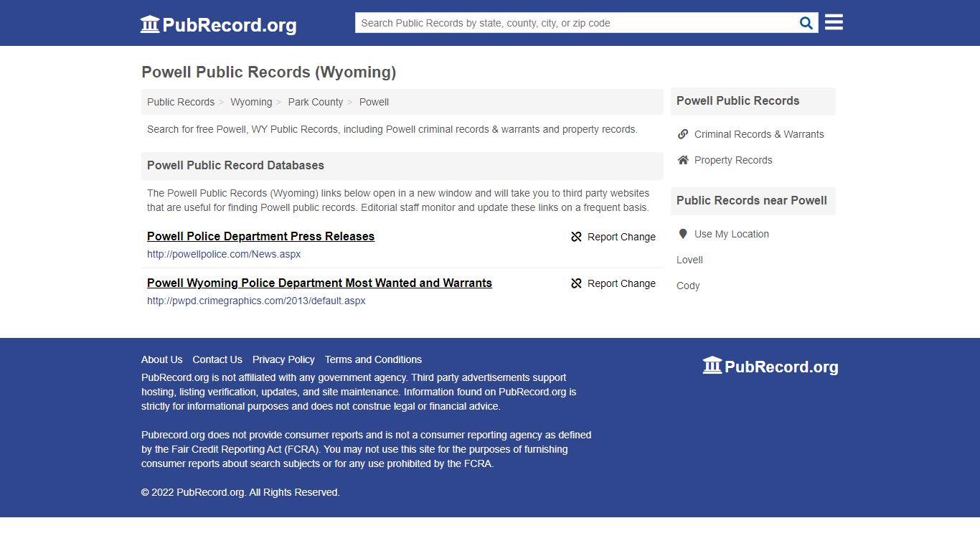Click the search magnifier icon
The width and height of the screenshot is (980, 551).
click(806, 23)
